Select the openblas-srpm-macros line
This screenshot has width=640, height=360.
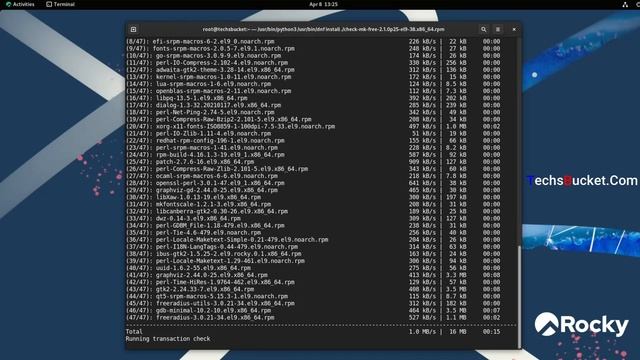pyautogui.click(x=313, y=91)
